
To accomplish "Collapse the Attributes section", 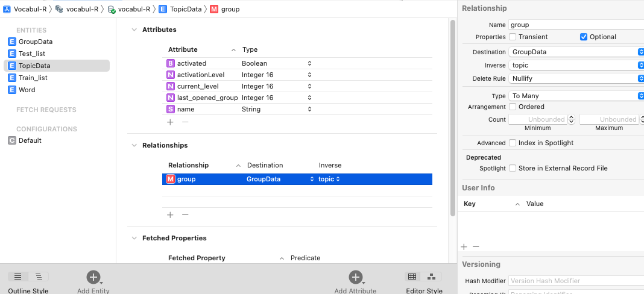I will (x=134, y=30).
